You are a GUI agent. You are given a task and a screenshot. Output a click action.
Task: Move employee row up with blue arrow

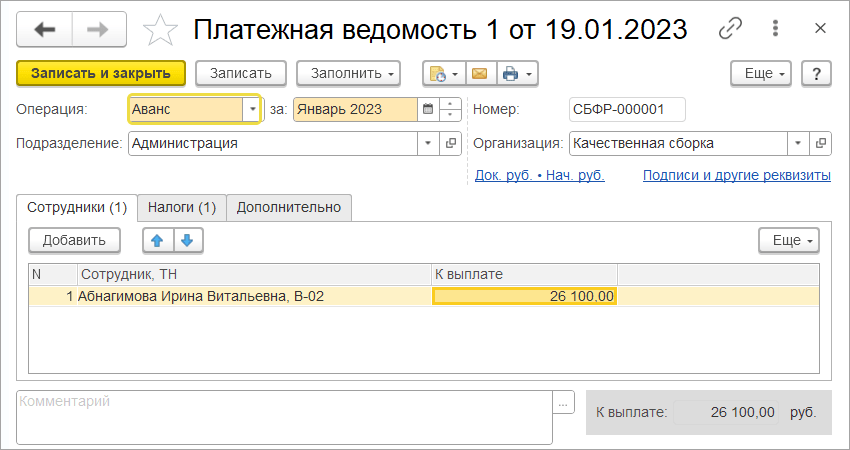pyautogui.click(x=158, y=240)
